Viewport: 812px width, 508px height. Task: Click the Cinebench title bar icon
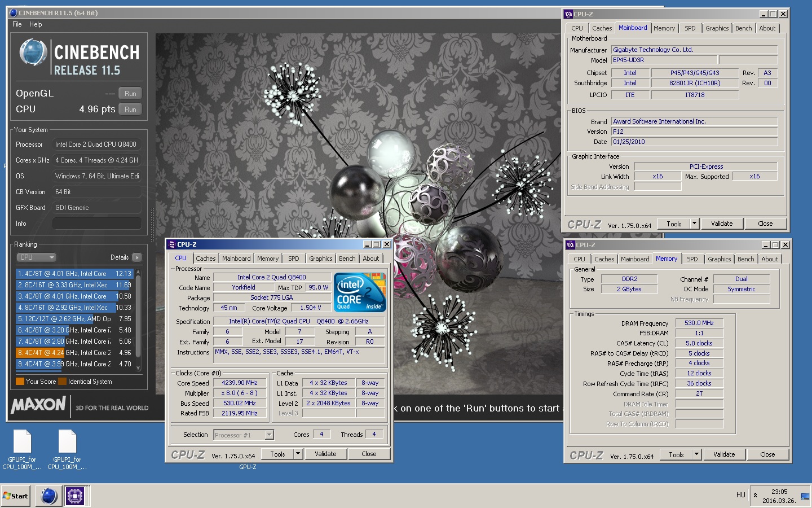14,12
